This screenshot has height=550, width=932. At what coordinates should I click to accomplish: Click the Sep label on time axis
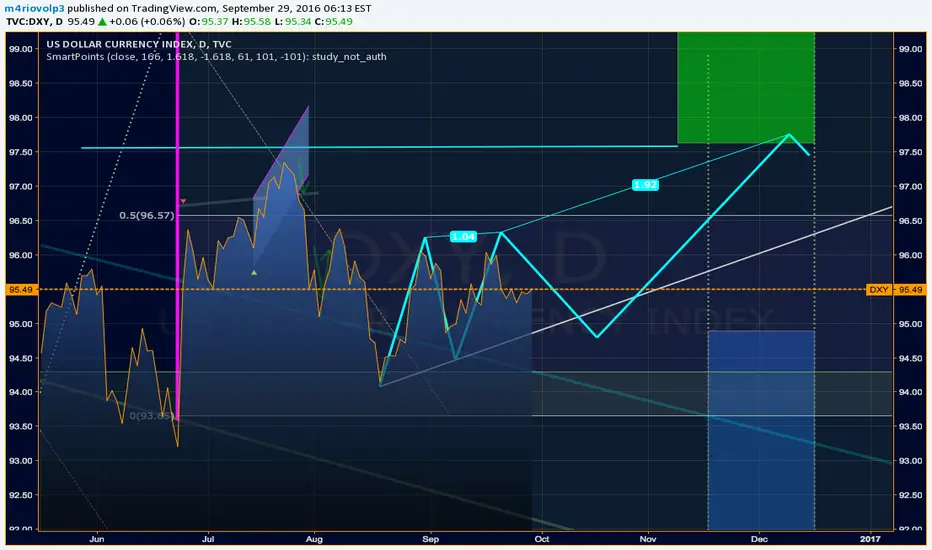(430, 539)
